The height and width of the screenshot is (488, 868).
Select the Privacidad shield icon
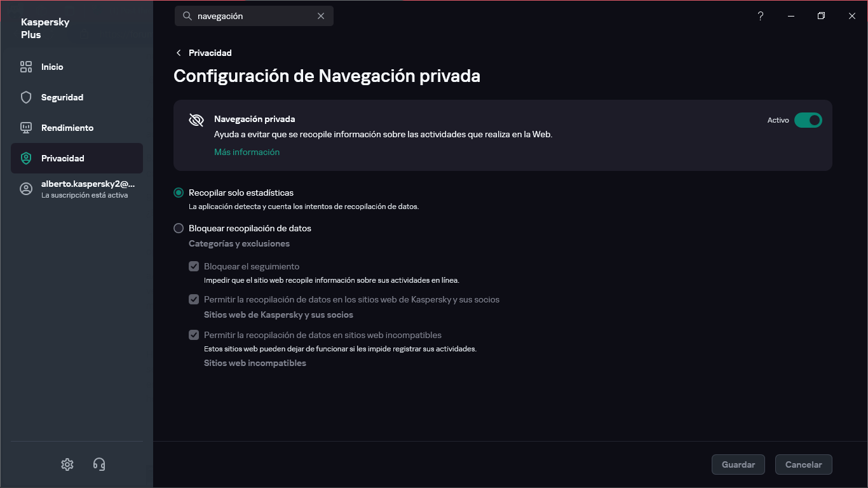26,158
